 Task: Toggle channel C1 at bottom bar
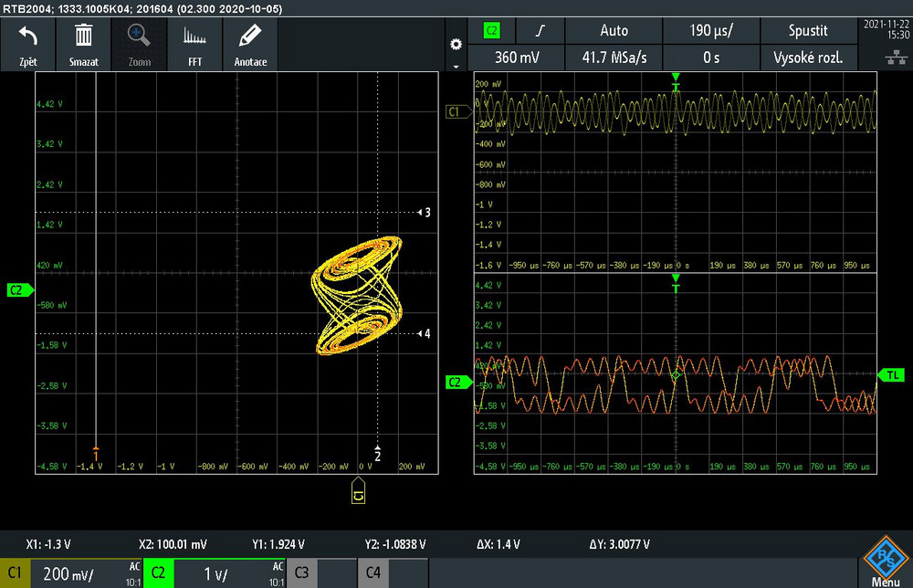[x=15, y=572]
